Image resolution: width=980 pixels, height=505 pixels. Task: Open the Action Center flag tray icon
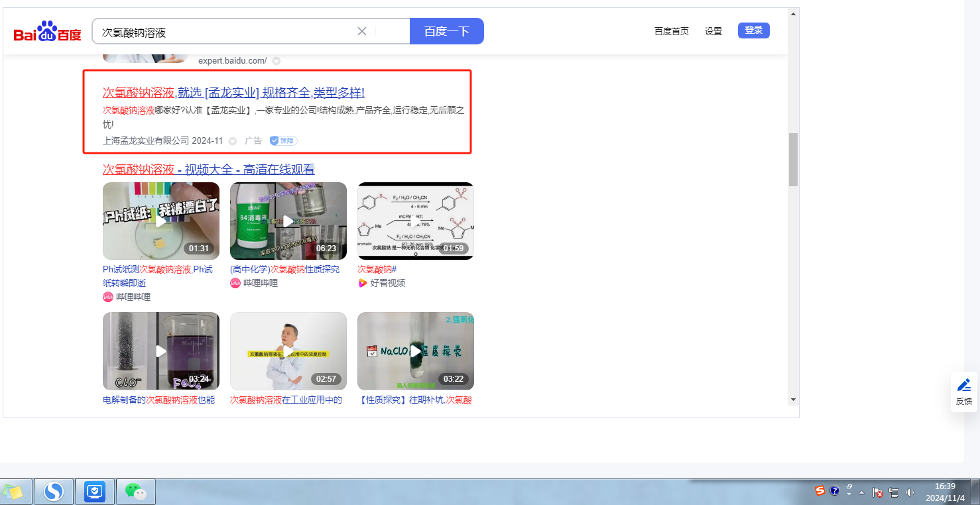tap(878, 492)
